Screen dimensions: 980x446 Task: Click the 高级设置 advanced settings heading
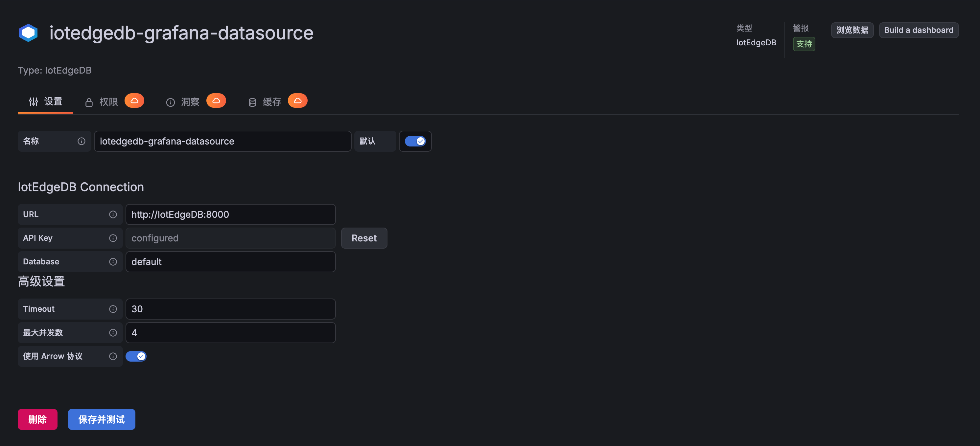click(41, 282)
